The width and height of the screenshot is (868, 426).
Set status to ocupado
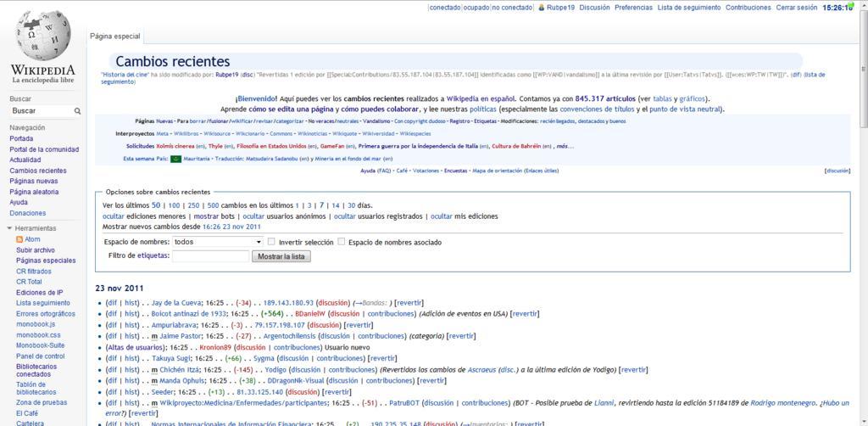click(476, 8)
